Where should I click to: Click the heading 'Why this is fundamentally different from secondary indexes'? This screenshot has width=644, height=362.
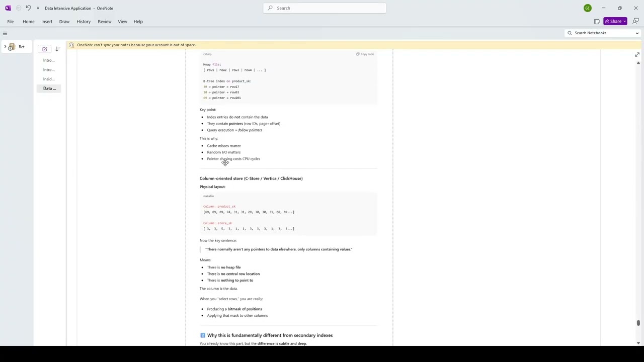[x=270, y=335]
